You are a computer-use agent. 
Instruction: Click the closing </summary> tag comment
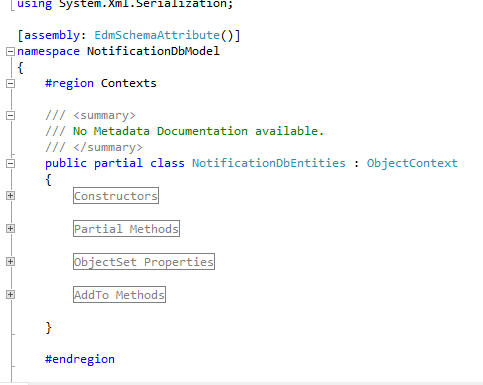tap(108, 147)
